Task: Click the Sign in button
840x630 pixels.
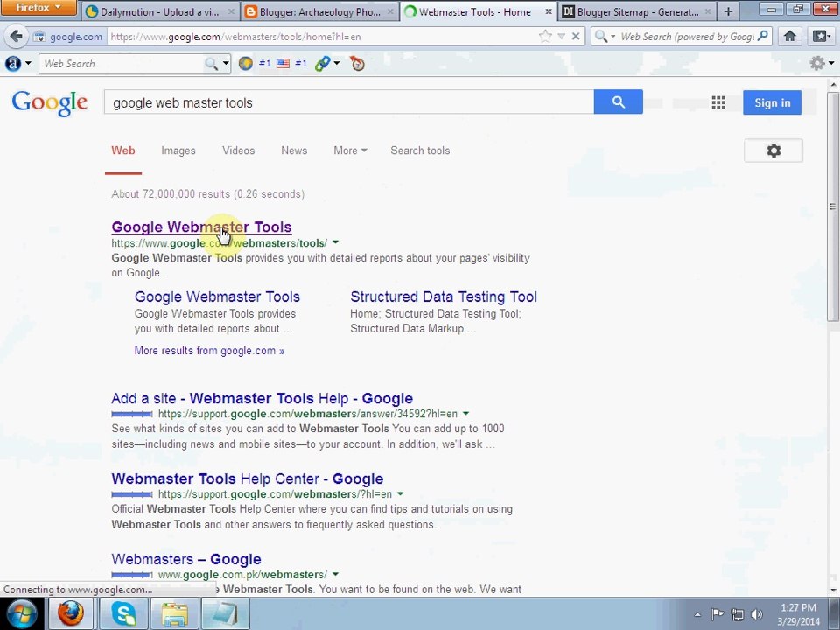Action: click(772, 102)
